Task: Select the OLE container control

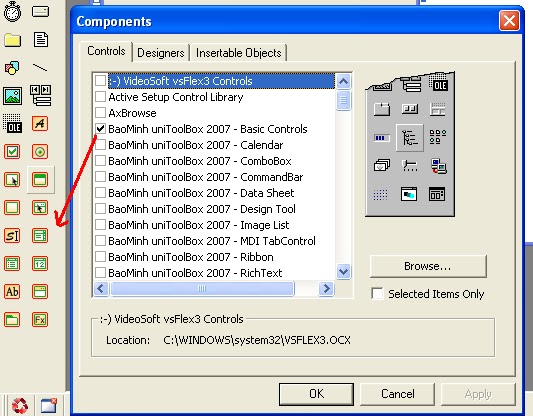Action: [x=13, y=123]
